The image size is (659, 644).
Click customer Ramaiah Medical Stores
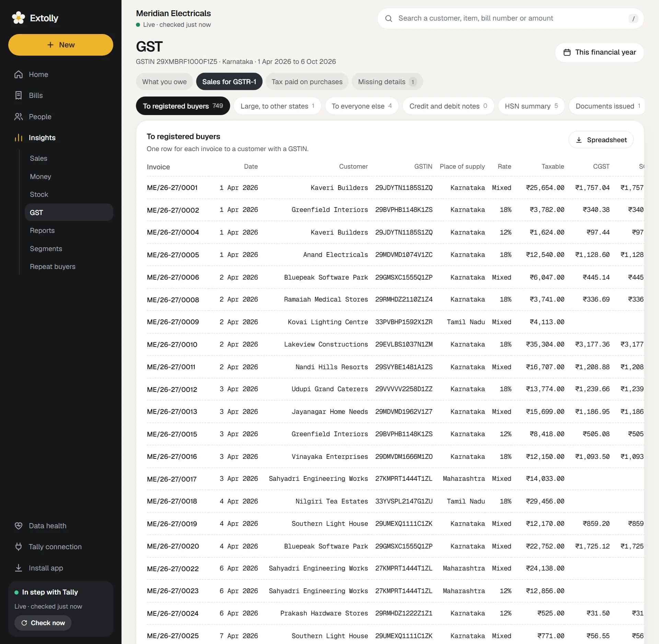coord(326,300)
